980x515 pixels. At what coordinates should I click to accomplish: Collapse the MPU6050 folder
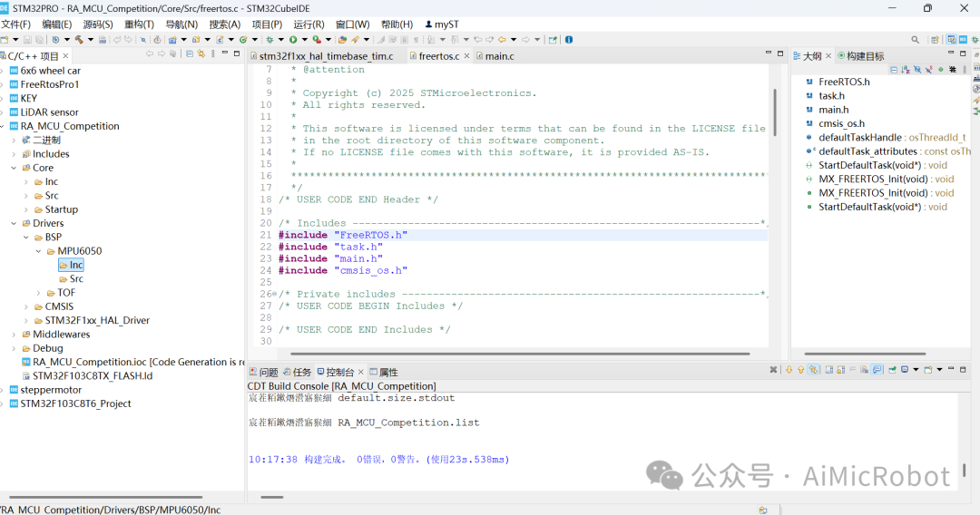(x=39, y=251)
